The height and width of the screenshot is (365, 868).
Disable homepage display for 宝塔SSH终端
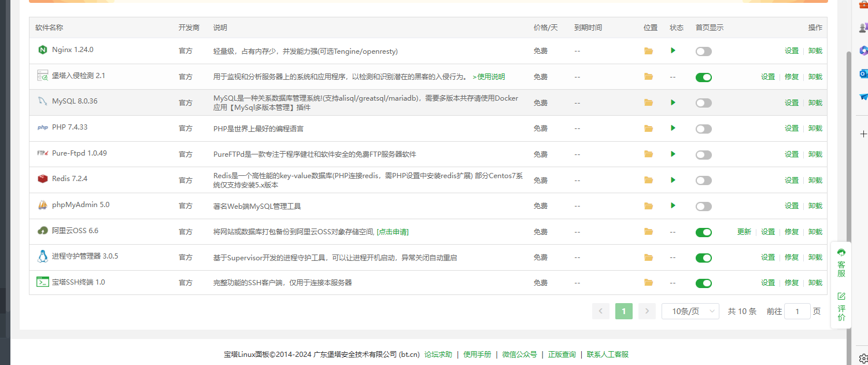(x=704, y=283)
